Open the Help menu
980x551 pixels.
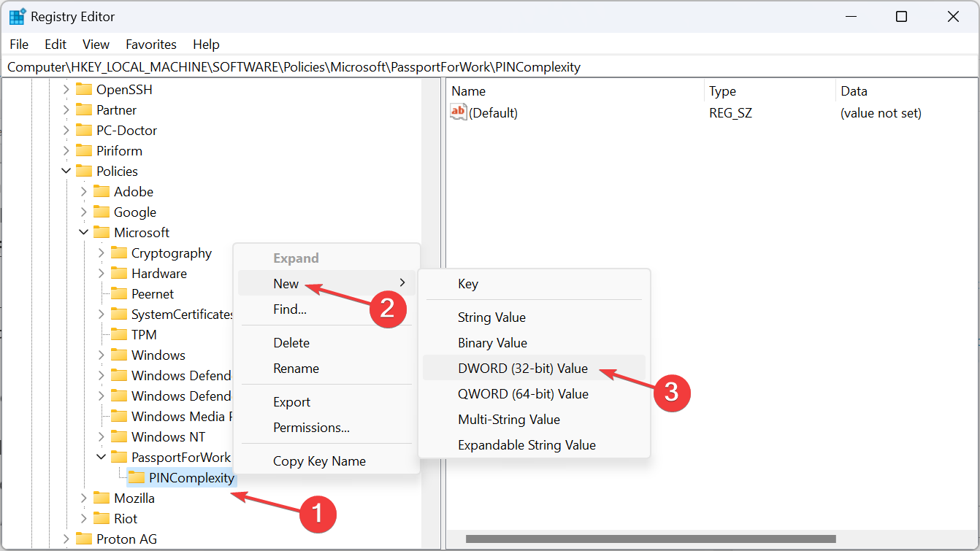tap(206, 45)
